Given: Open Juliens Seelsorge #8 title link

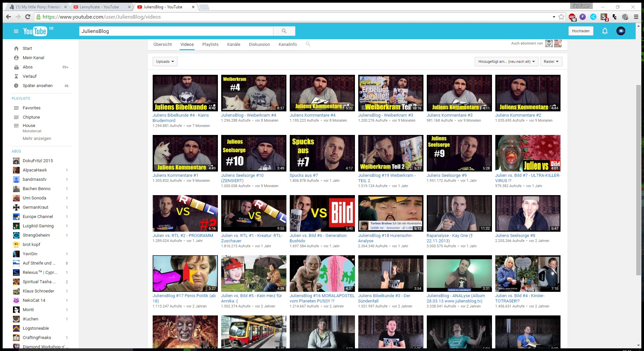Looking at the screenshot, I should [x=515, y=235].
